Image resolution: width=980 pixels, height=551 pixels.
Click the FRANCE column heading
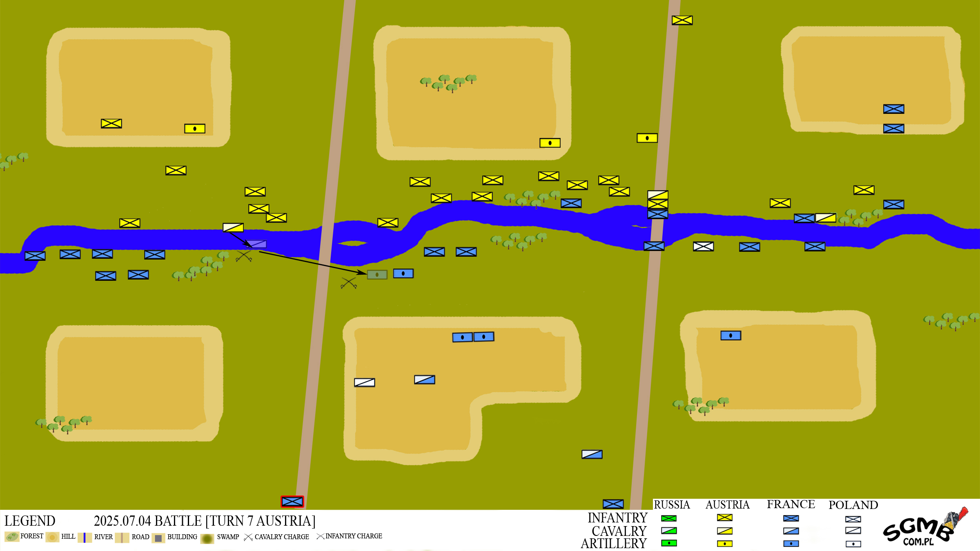[x=791, y=504]
